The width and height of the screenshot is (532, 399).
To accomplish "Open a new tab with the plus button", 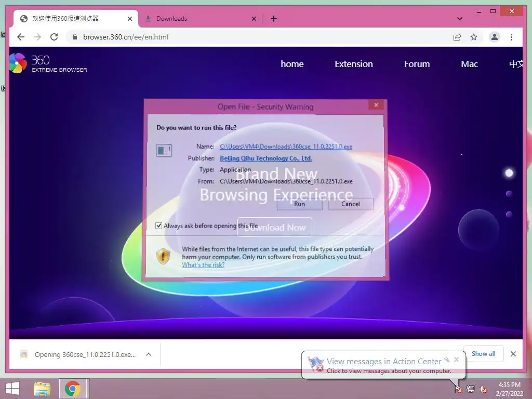I will [x=274, y=19].
